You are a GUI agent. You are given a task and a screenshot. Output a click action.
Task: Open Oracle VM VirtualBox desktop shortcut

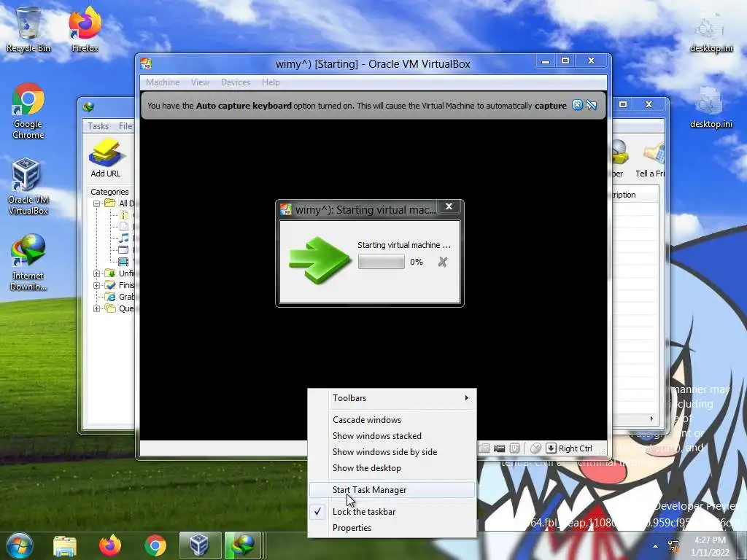28,187
